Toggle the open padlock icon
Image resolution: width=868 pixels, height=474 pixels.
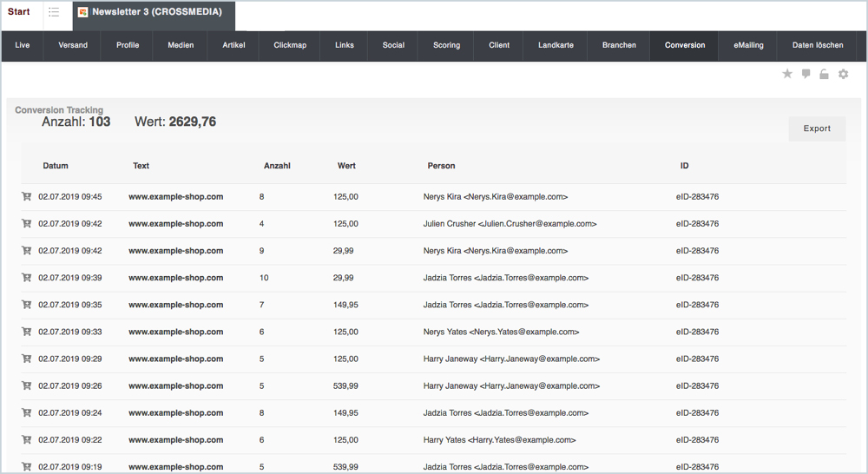click(824, 75)
